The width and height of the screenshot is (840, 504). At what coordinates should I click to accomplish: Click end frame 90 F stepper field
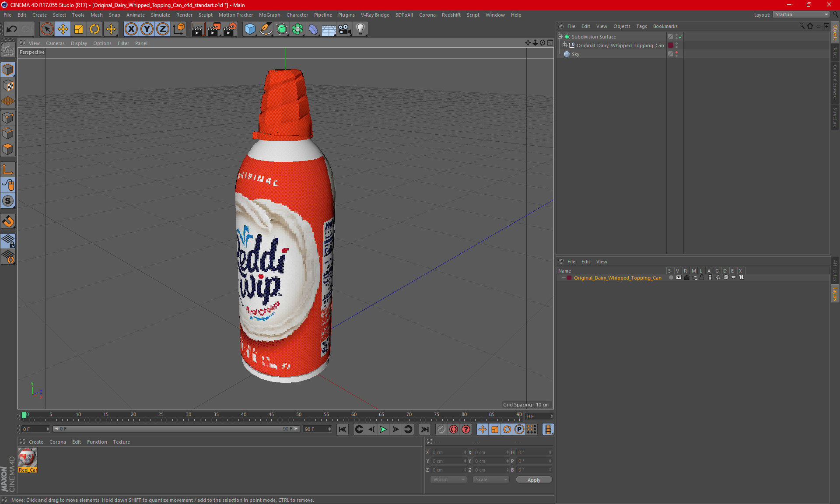click(x=317, y=429)
